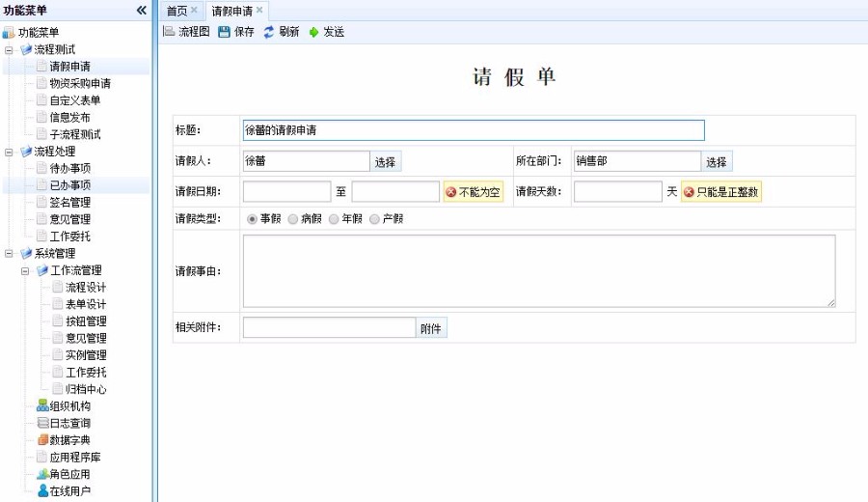
Task: Open 签名管理 in the tree
Action: click(69, 202)
